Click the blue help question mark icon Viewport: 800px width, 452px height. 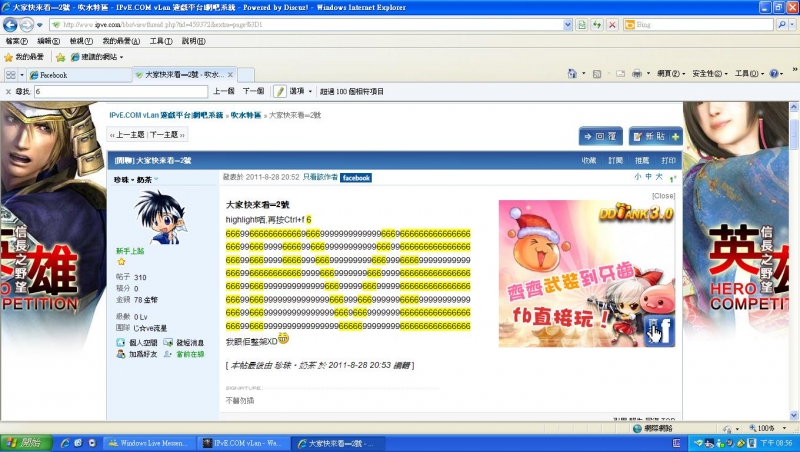point(774,74)
